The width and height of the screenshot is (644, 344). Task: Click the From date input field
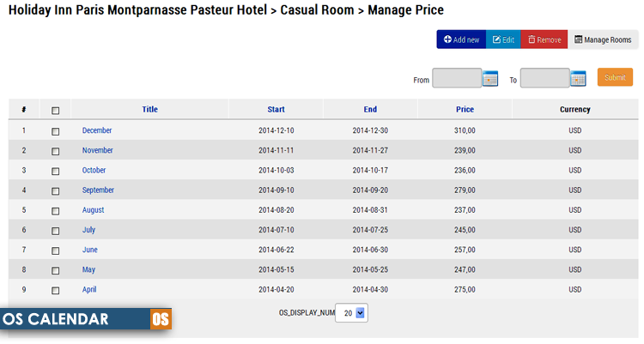coord(457,78)
